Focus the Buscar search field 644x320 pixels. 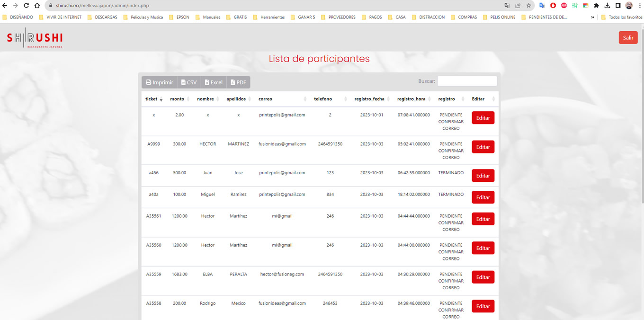[467, 81]
